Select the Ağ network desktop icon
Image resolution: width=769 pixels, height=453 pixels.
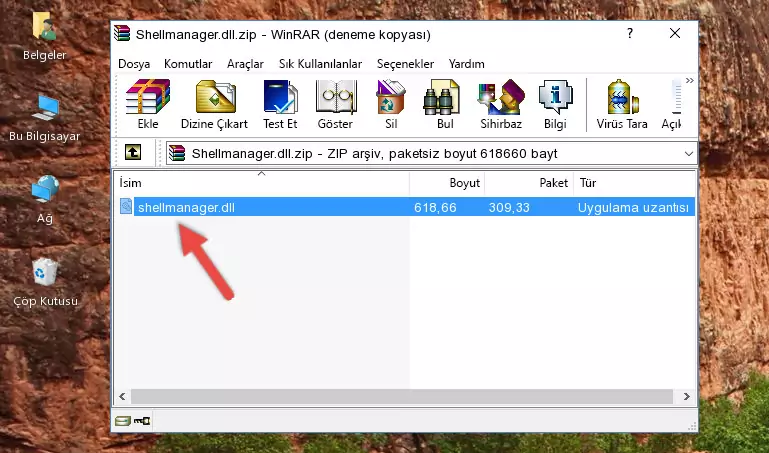tap(44, 199)
